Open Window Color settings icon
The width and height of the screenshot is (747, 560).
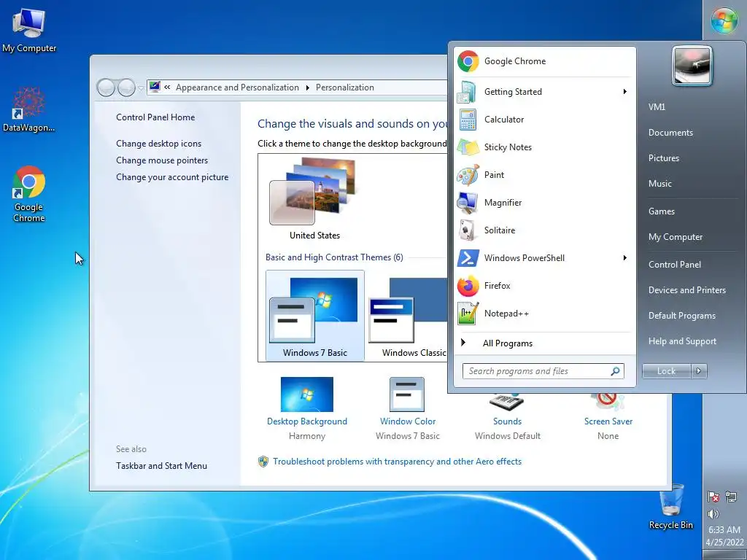(407, 394)
